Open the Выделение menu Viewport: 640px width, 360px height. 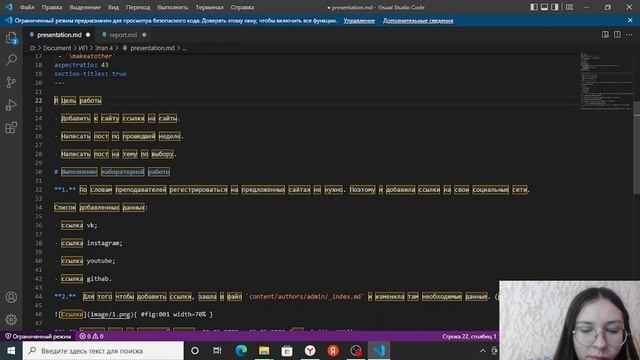[85, 7]
